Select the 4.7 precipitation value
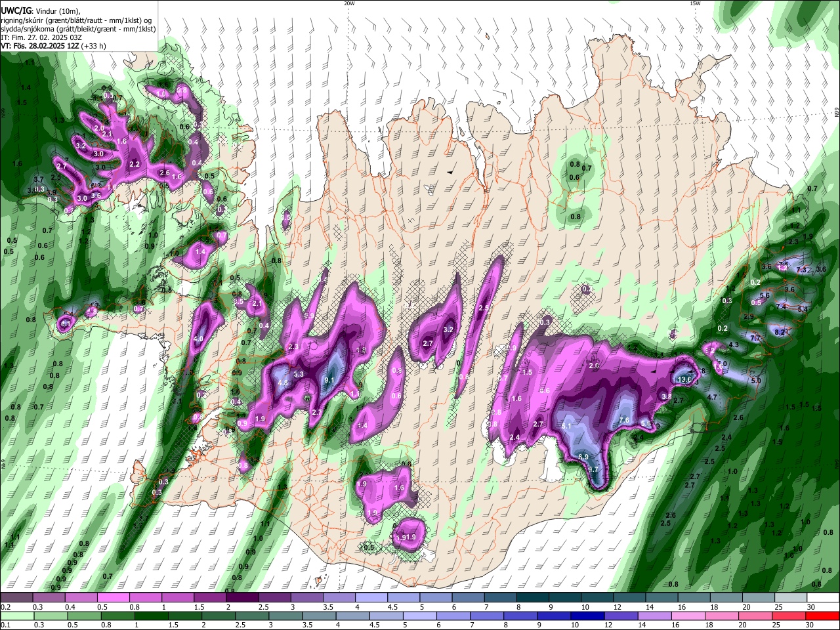Screen dimensions: 840x630 point(711,397)
